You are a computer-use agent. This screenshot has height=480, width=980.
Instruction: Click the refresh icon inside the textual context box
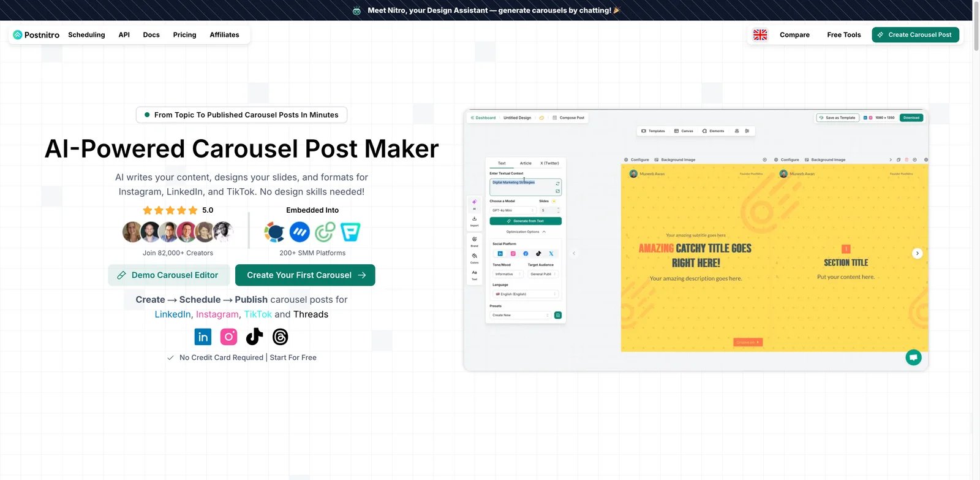[557, 183]
